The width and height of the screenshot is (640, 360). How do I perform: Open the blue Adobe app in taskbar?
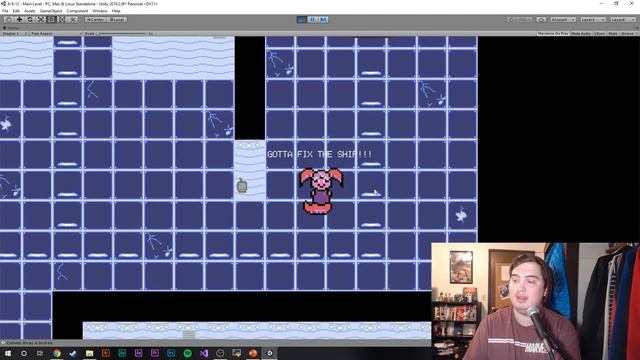coord(171,353)
